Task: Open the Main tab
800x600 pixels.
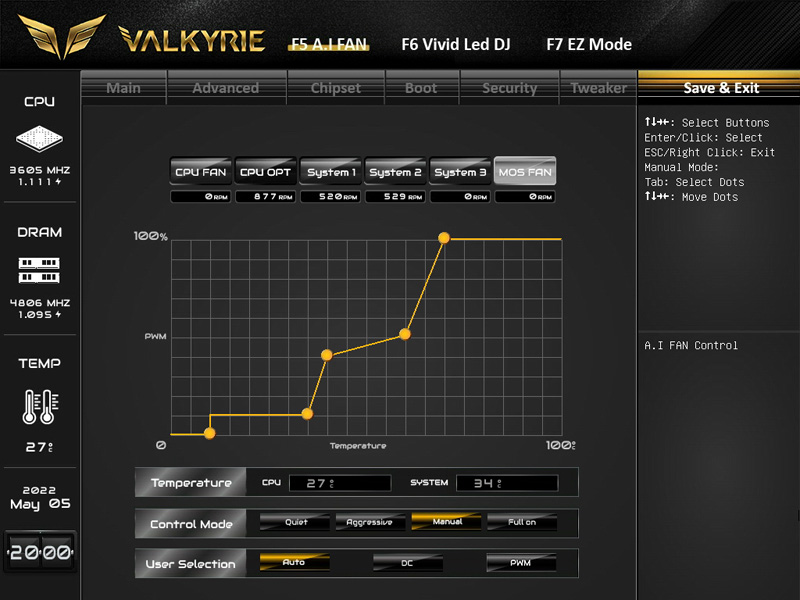Action: click(123, 88)
